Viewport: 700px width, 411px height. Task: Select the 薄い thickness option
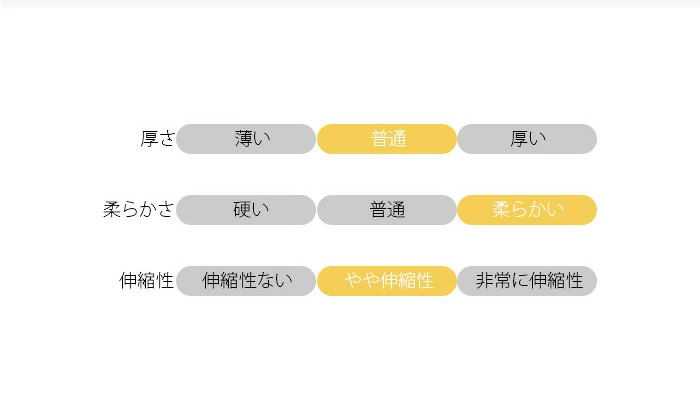[x=246, y=139]
